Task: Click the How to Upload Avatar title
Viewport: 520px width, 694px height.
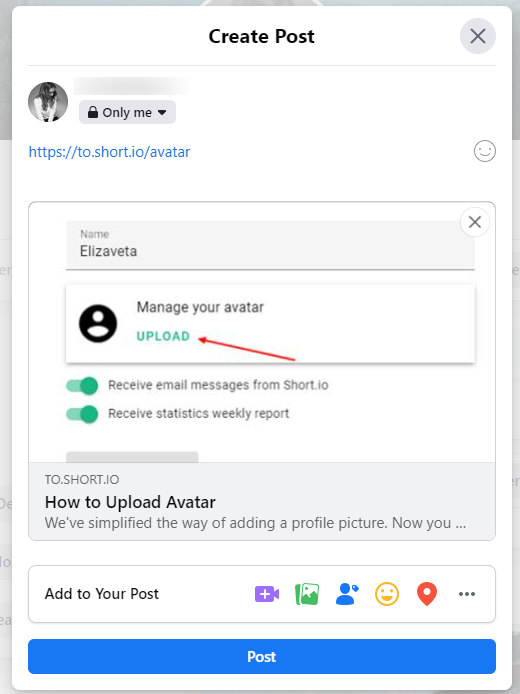Action: coord(130,502)
